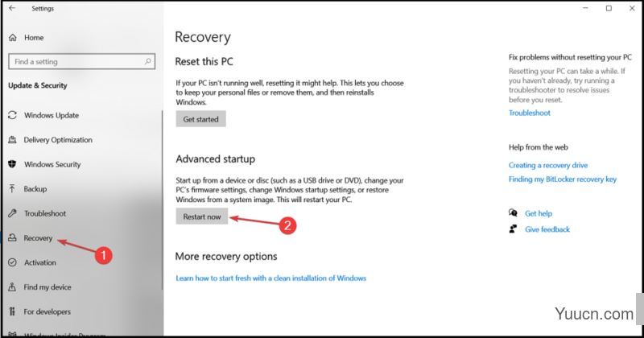This screenshot has height=338, width=644.
Task: Click the For developers tools icon
Action: [x=12, y=311]
